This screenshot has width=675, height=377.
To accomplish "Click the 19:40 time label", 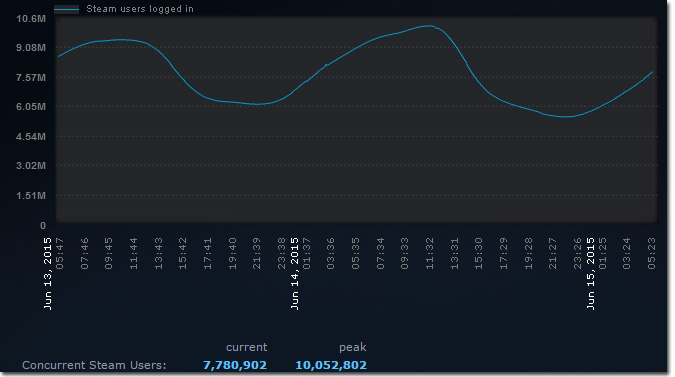I will [232, 253].
